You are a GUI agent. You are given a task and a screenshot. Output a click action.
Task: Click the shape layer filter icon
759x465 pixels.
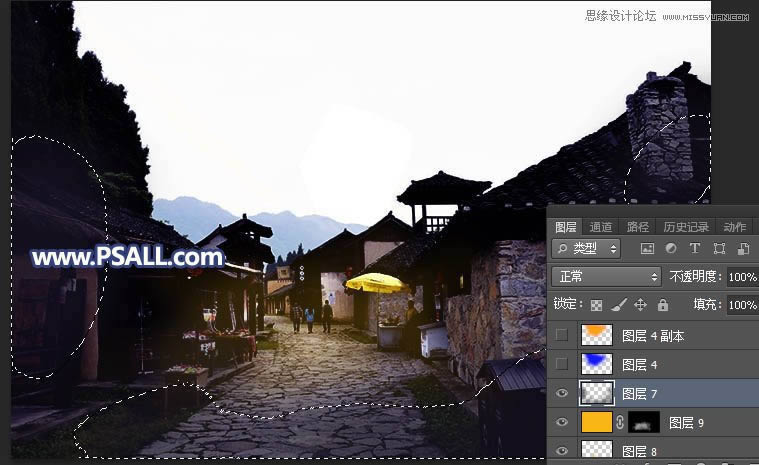(719, 249)
